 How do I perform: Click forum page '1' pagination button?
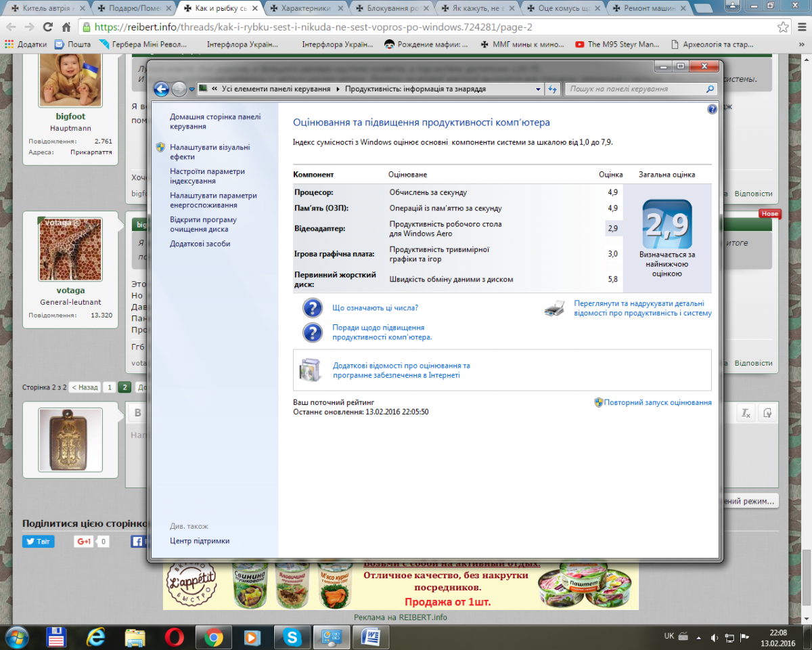109,387
